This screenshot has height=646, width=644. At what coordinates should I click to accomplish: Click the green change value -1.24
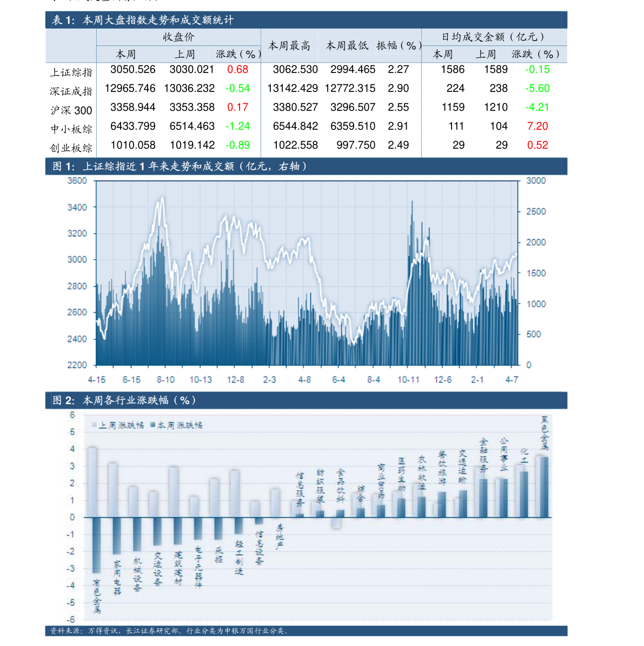(237, 126)
